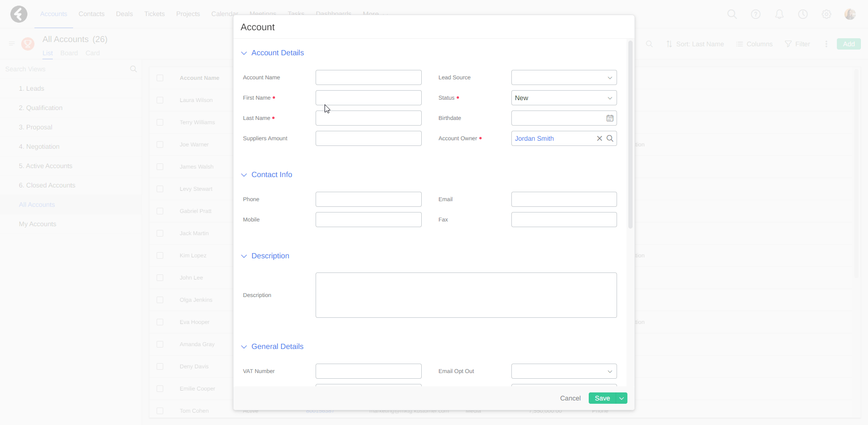Open the Save button dropdown arrow

[622, 398]
